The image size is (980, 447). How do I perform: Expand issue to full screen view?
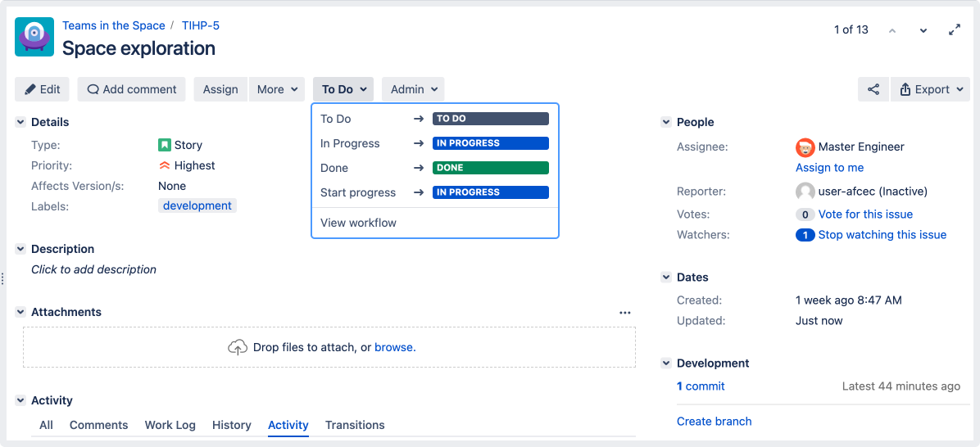click(x=955, y=29)
